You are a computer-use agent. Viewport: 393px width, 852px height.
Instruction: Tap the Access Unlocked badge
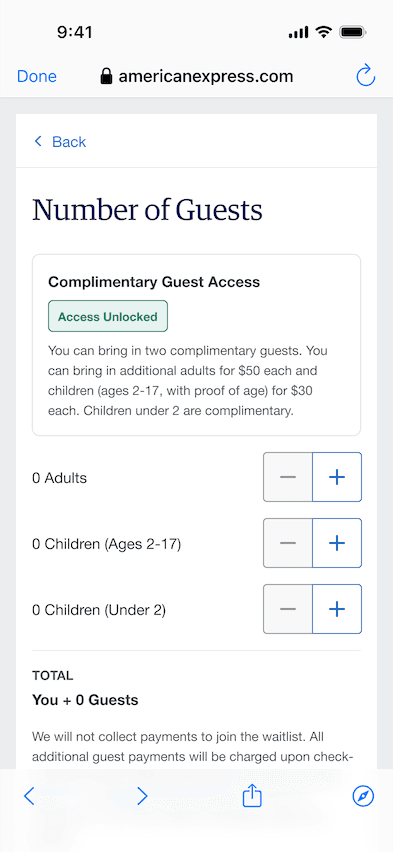[x=108, y=316]
